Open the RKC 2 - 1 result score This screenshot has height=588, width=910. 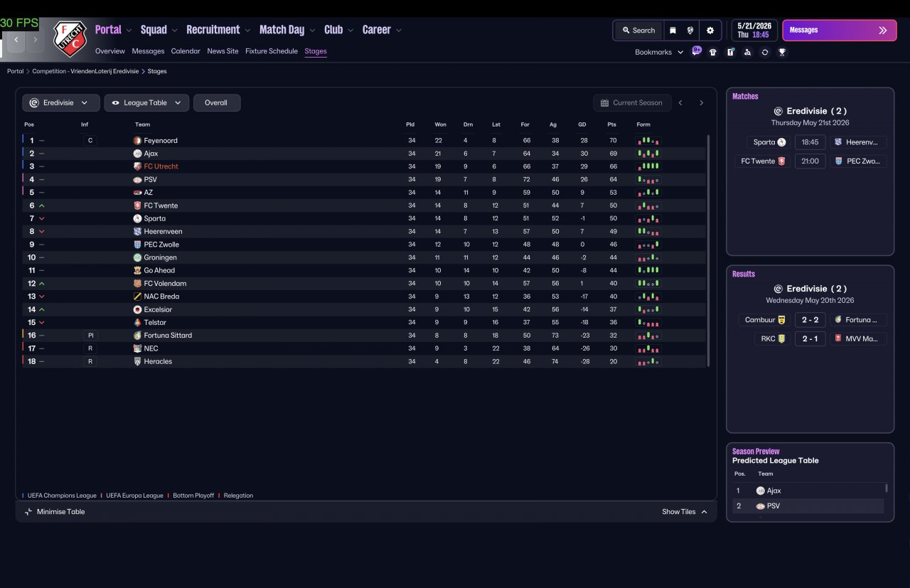pyautogui.click(x=810, y=339)
